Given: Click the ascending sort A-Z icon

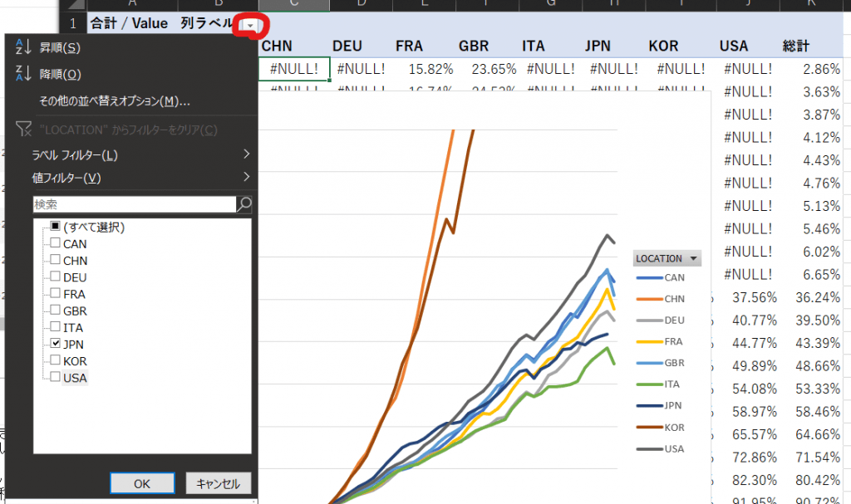Looking at the screenshot, I should tap(22, 48).
